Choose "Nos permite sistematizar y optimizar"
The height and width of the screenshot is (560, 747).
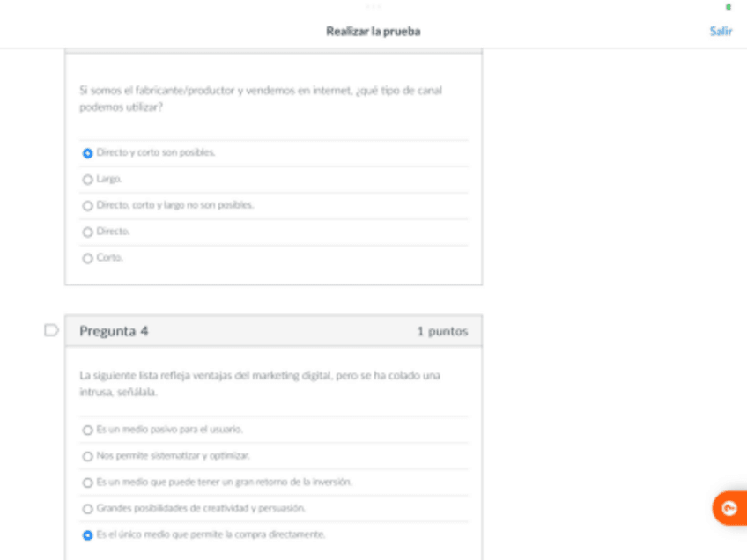pyautogui.click(x=88, y=457)
